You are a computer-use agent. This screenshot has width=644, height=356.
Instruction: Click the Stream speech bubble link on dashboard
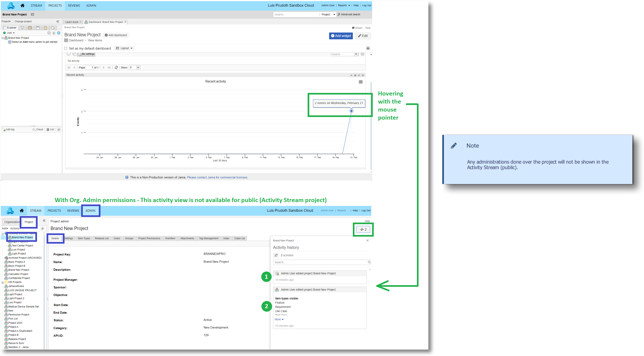pos(357,28)
